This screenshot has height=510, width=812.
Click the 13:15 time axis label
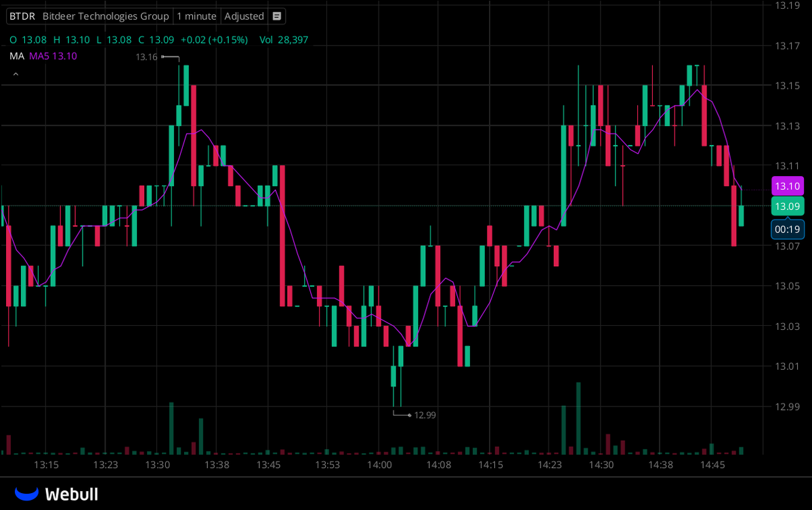46,465
